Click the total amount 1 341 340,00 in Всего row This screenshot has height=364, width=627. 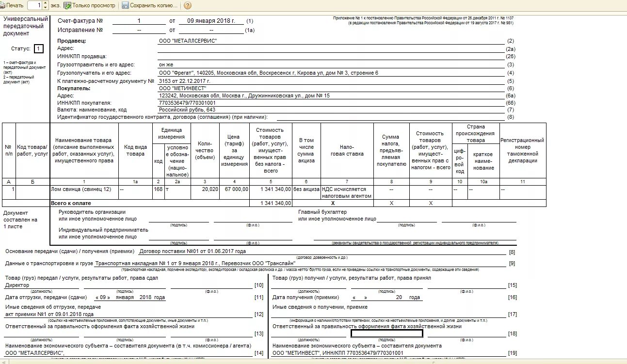tap(271, 203)
